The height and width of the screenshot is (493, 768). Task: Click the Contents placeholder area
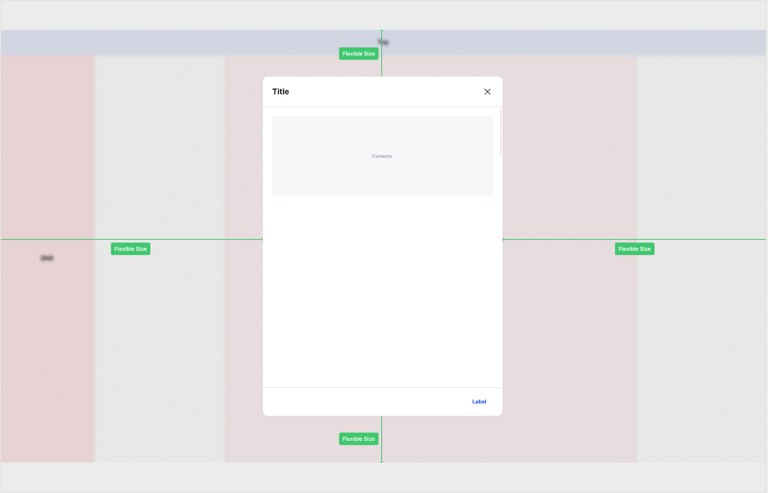382,156
